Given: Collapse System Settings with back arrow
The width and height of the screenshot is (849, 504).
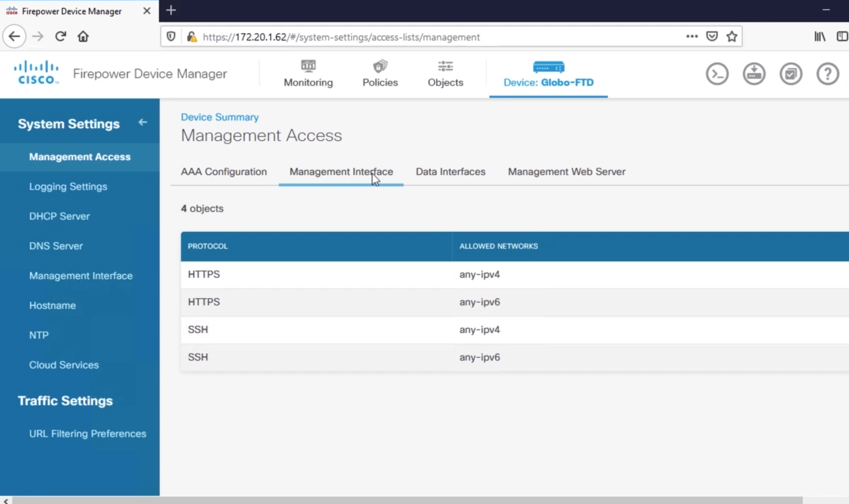Looking at the screenshot, I should (142, 122).
